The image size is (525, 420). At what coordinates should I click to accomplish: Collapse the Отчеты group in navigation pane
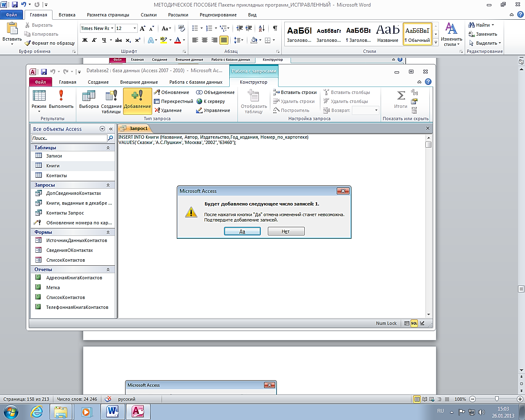(x=108, y=269)
